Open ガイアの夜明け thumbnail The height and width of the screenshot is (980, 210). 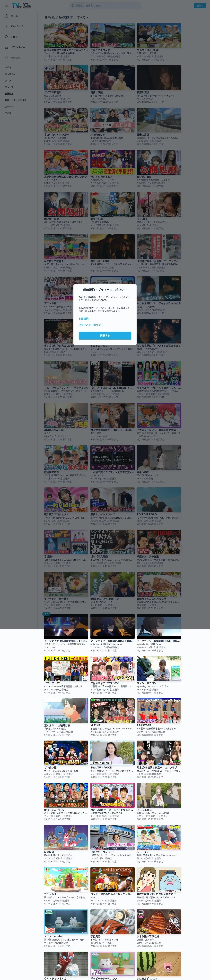point(66,78)
